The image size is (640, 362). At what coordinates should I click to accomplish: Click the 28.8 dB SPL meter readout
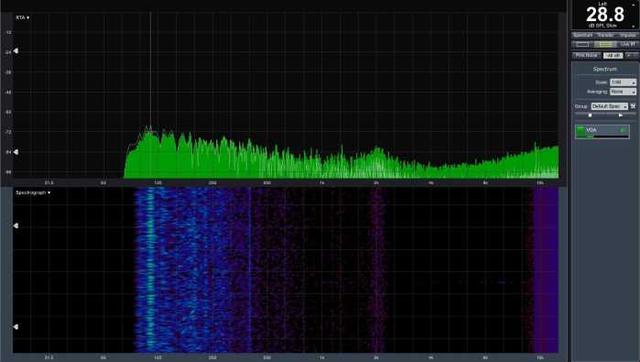pos(605,15)
